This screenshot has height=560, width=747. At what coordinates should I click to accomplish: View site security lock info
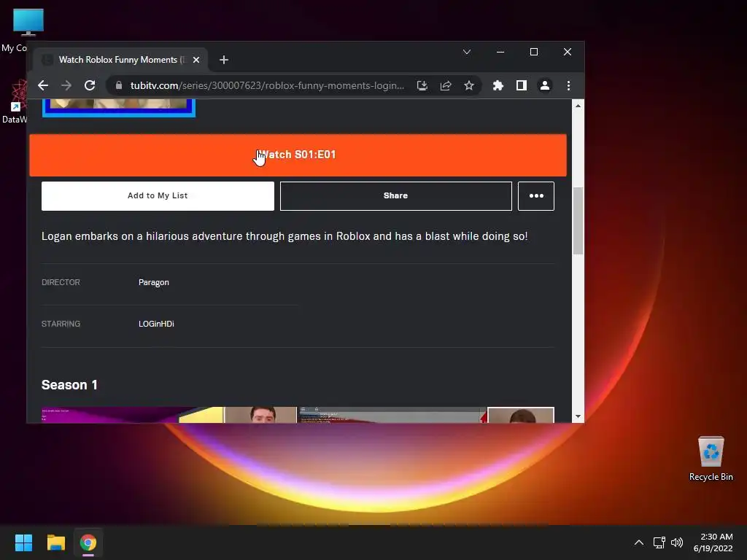(119, 86)
